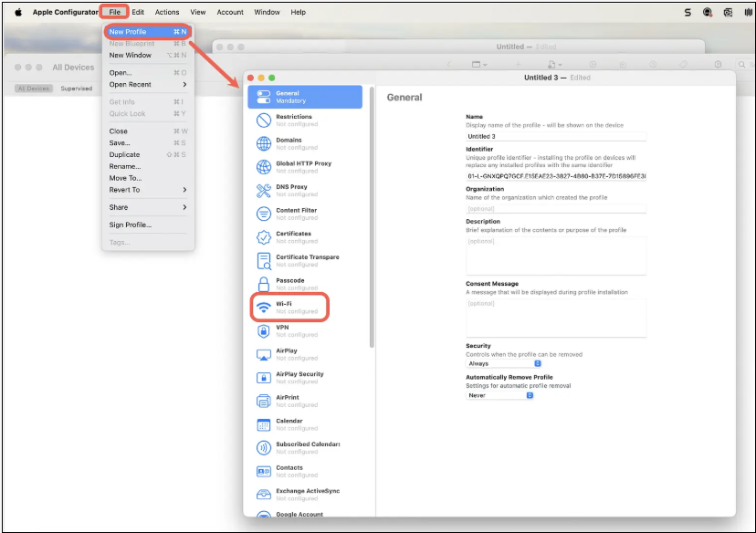Open the Actions menu in menu bar
Screen dimensions: 756x533
tap(167, 12)
